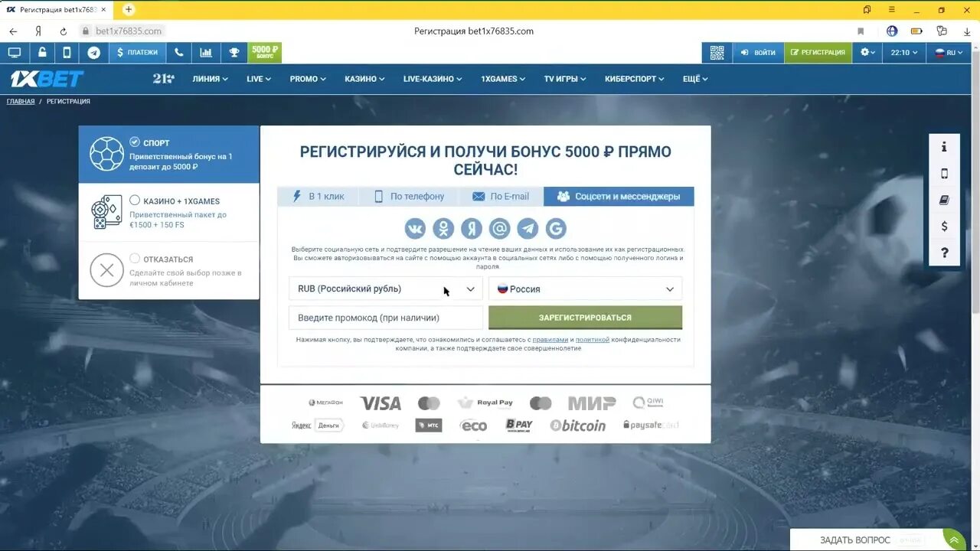This screenshot has height=551, width=980.
Task: Expand the LIVE menu
Action: point(259,79)
